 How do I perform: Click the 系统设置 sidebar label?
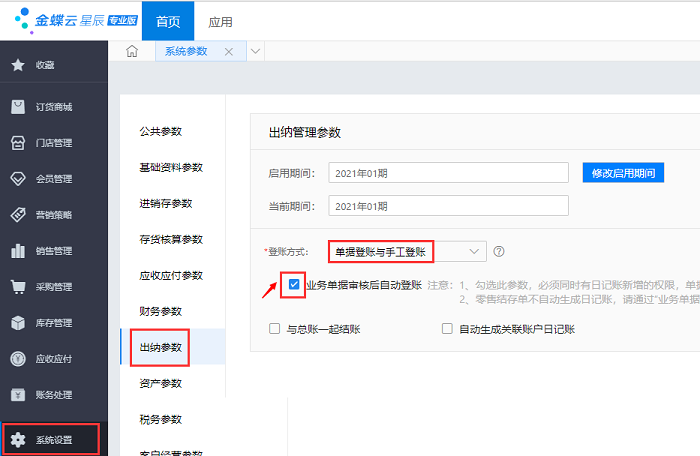click(x=54, y=440)
